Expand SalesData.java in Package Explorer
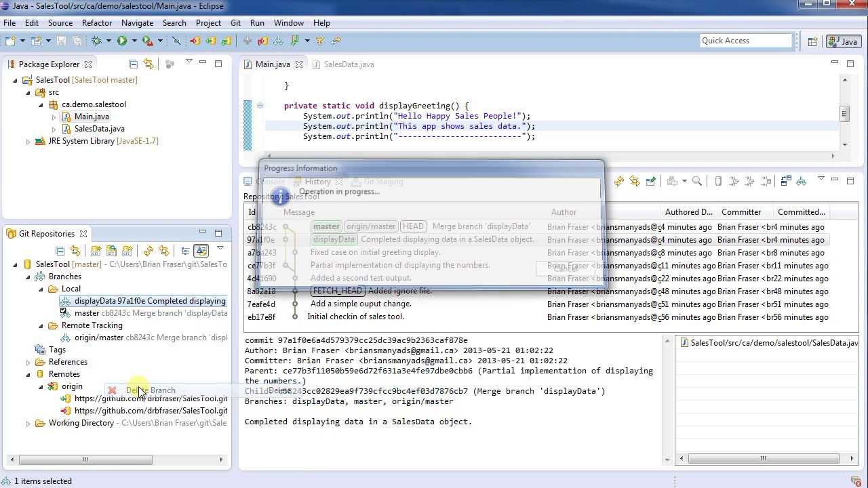The height and width of the screenshot is (488, 868). click(x=54, y=129)
